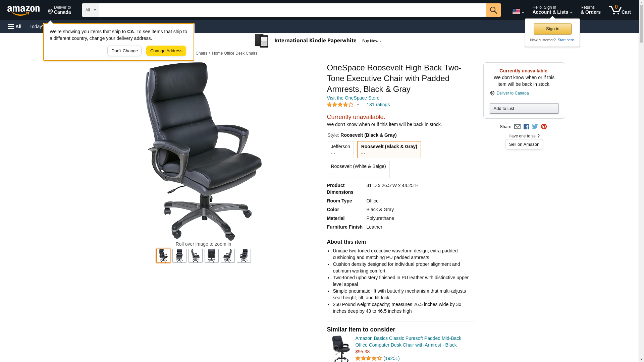Click the Change Address button

pos(166,51)
